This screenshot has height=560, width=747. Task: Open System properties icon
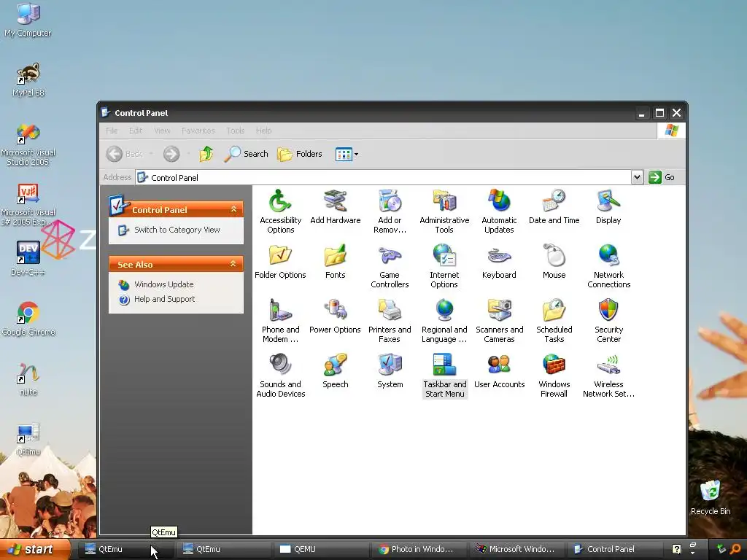(390, 371)
